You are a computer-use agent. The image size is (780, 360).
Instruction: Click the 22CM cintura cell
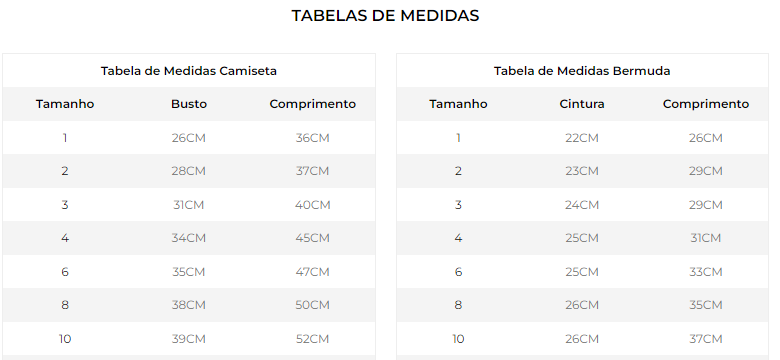pyautogui.click(x=582, y=138)
